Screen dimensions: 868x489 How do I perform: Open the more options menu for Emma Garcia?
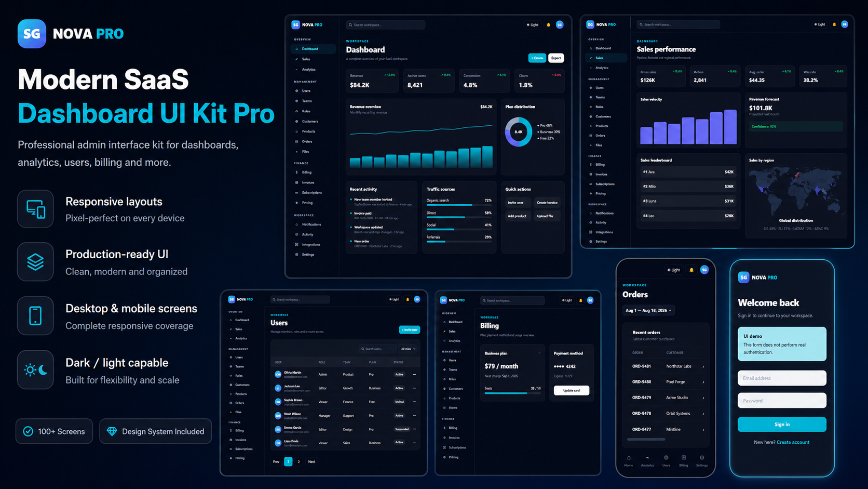[414, 429]
